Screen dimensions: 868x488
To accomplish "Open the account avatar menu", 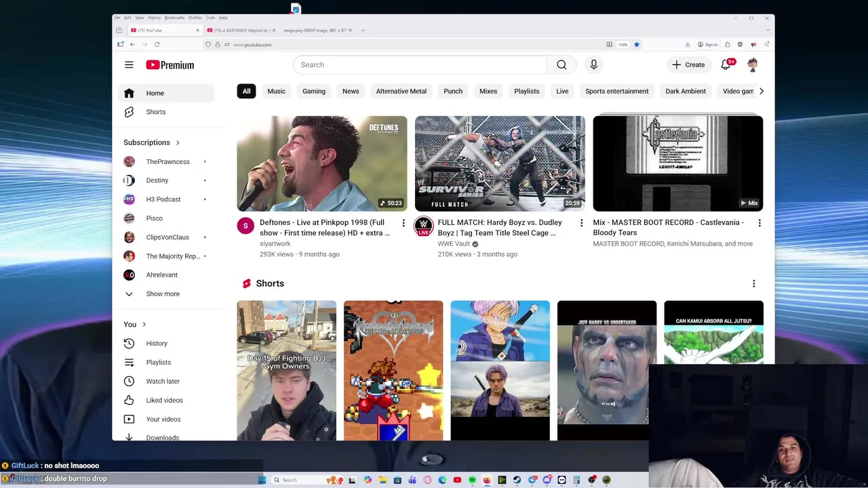I will (752, 64).
